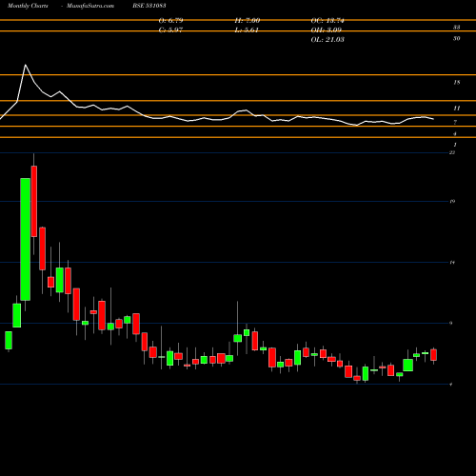Image resolution: width=476 pixels, height=476 pixels.
Task: Click the '22' price axis label
Action: click(452, 152)
